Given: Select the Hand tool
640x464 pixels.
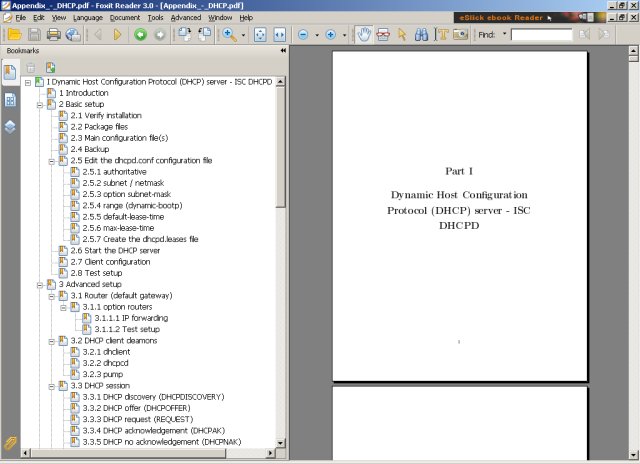Looking at the screenshot, I should click(364, 35).
